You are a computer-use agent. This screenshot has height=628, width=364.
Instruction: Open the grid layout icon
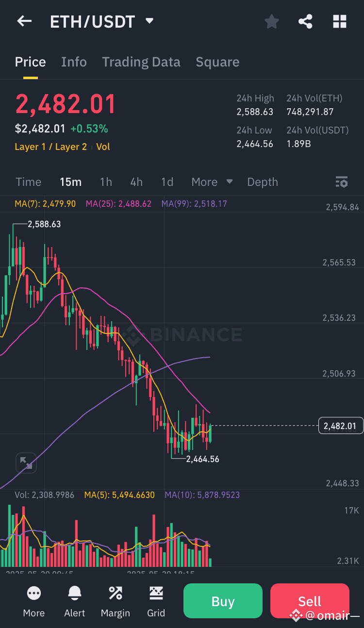pos(339,21)
